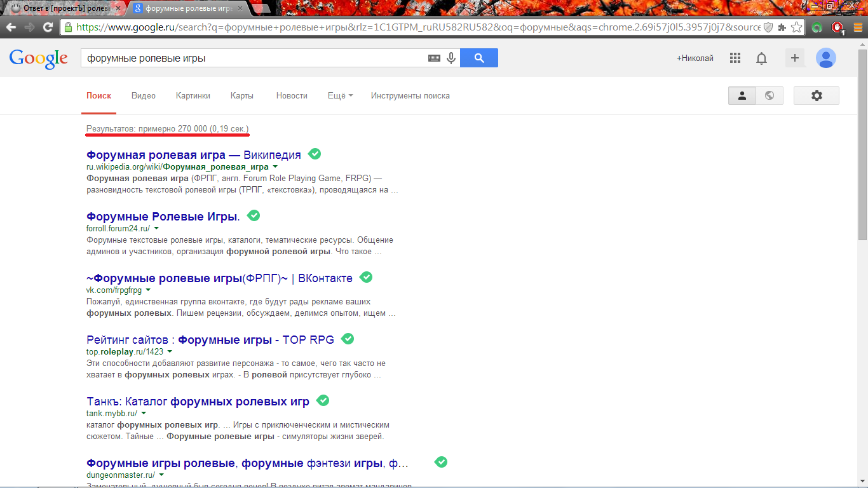The height and width of the screenshot is (488, 868).
Task: Open the ВКонтакте ФРПГ group result
Action: click(219, 278)
